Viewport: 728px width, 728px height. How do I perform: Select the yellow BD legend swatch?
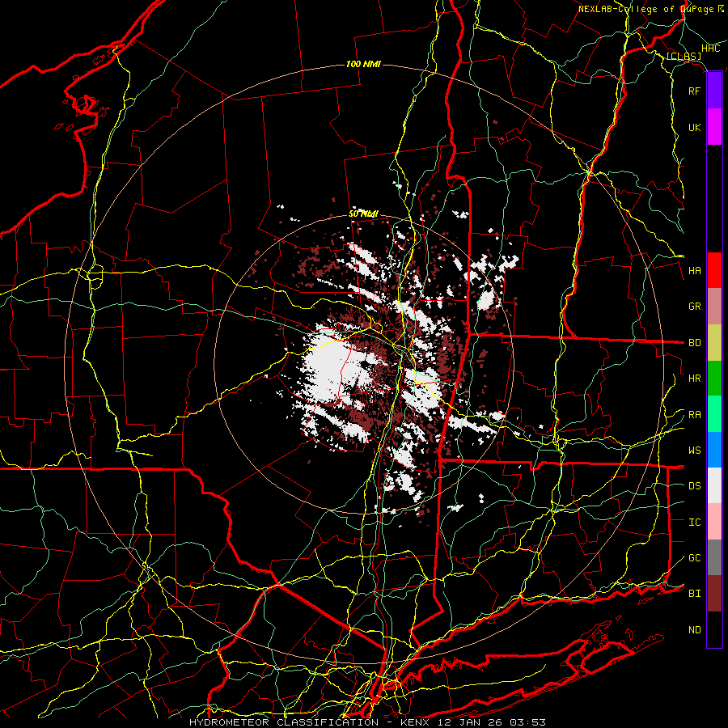pos(714,343)
